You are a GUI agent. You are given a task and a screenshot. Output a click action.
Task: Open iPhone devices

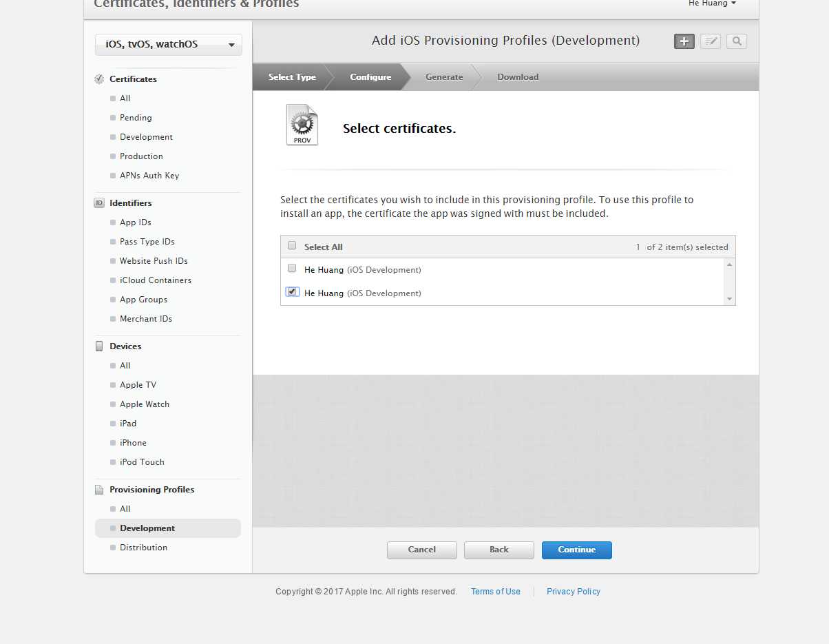click(133, 443)
